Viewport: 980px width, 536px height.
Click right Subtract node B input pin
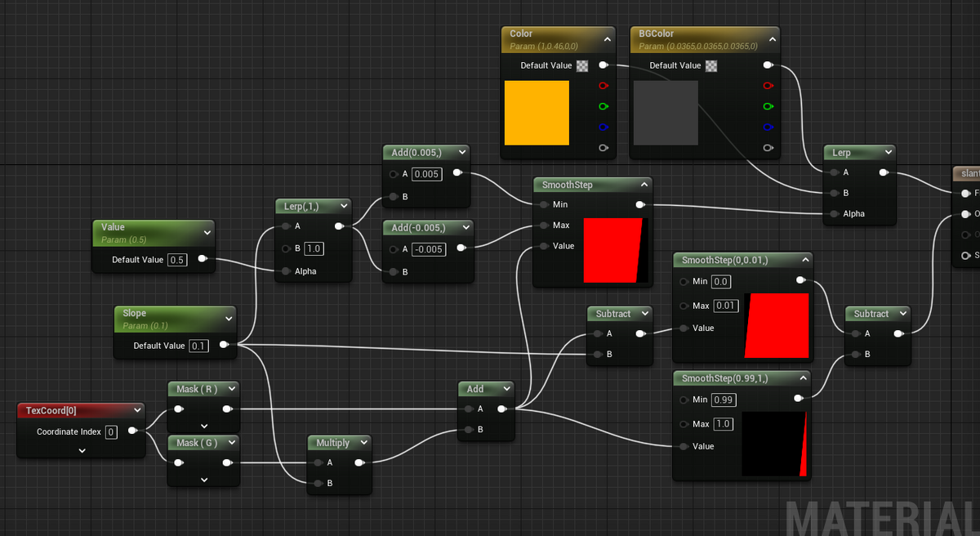click(x=857, y=355)
